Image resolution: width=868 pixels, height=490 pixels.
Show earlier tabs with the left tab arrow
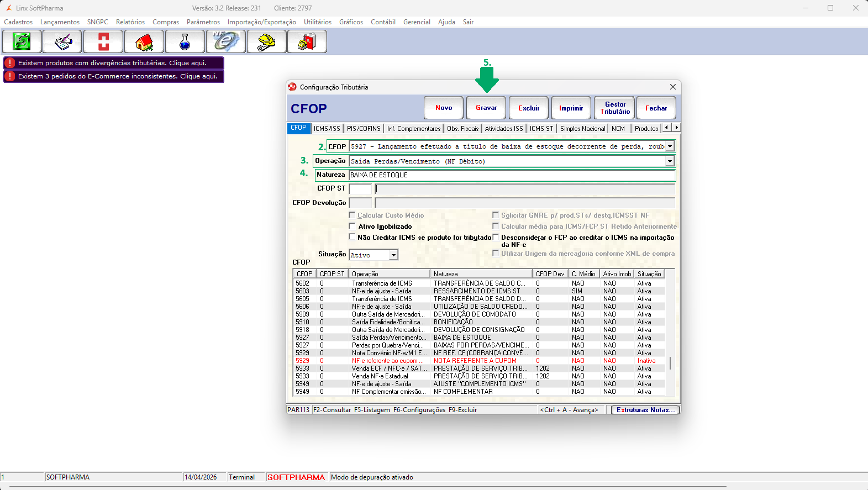click(x=667, y=128)
